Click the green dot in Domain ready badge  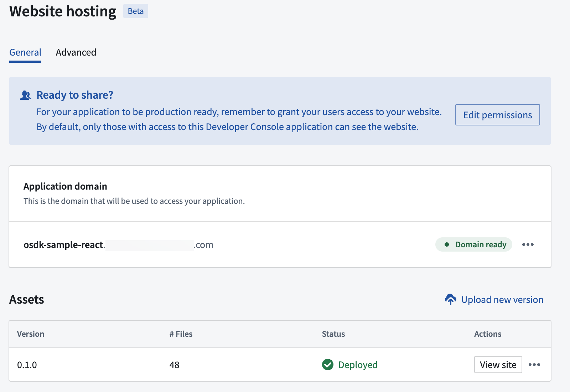tap(446, 244)
